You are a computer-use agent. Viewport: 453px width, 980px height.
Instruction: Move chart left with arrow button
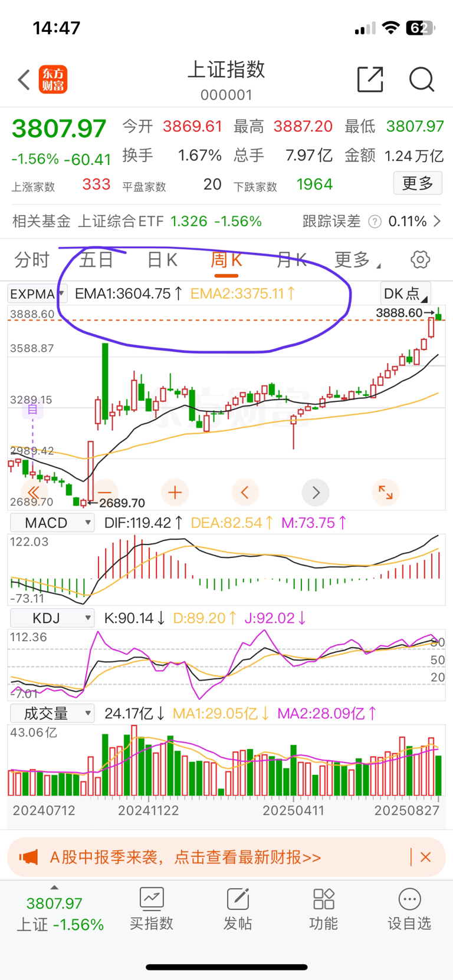(x=245, y=492)
